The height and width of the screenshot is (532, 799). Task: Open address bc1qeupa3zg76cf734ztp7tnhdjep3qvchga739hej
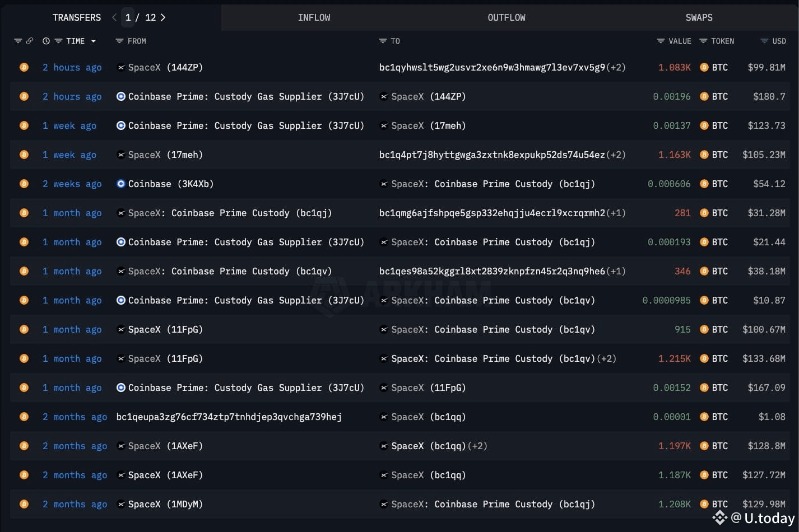(x=229, y=417)
